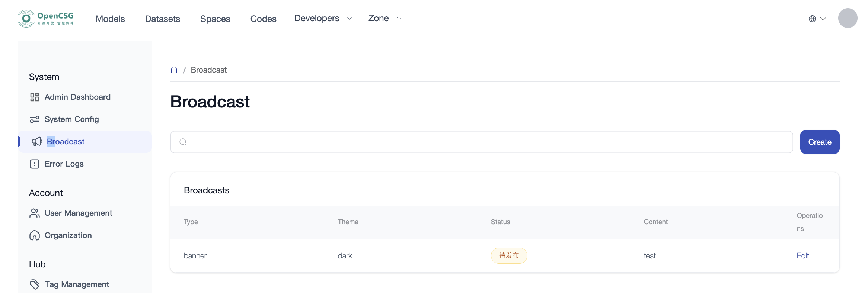Click the Broadcast megaphone icon
Screen dimensions: 868x293
click(37, 142)
